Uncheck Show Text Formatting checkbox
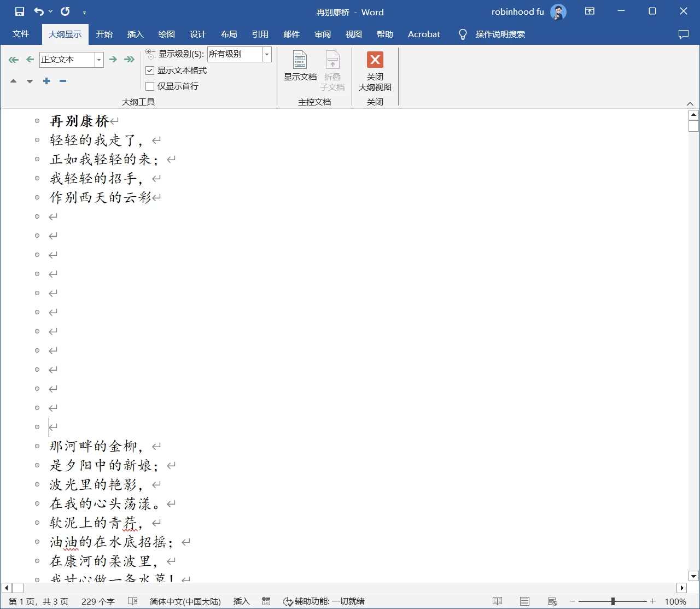 pyautogui.click(x=150, y=71)
